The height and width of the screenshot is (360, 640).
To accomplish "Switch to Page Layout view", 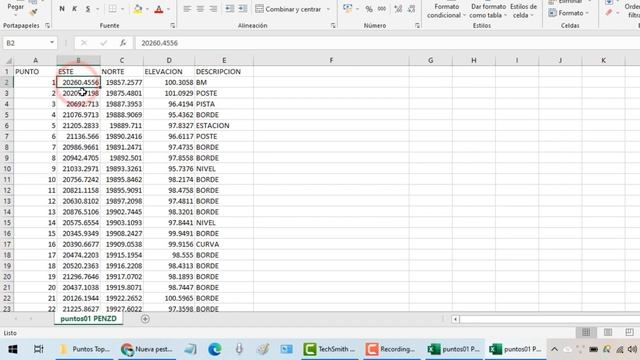I will 608,332.
